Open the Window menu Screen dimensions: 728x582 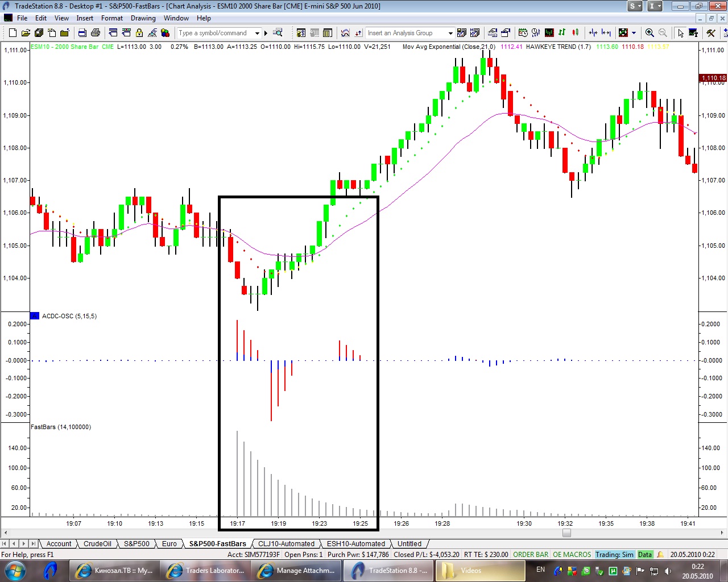click(176, 18)
